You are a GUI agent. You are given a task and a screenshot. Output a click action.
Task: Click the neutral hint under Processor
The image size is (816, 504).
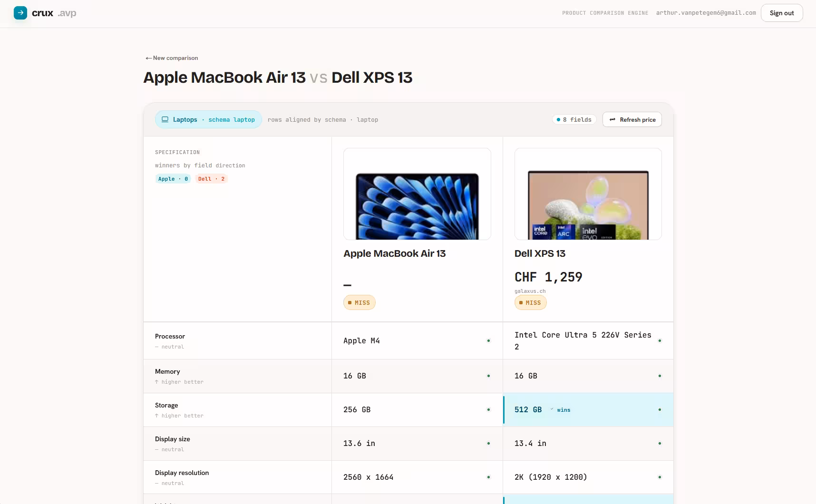tap(170, 347)
